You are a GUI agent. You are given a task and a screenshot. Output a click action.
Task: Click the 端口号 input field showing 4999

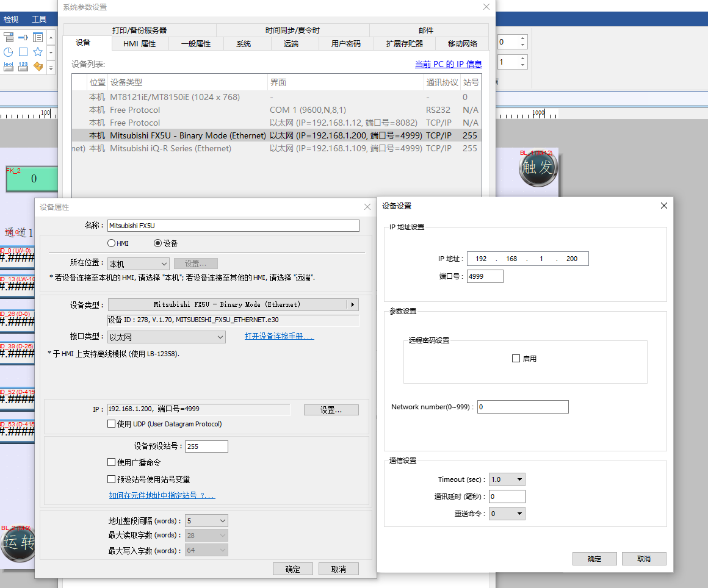[x=485, y=276]
